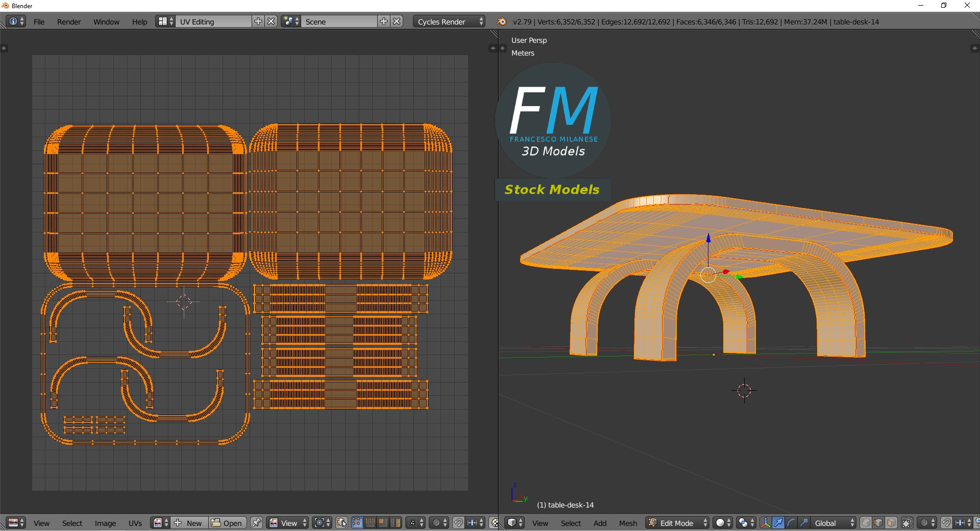
Task: Delete the Scene with the X icon
Action: [397, 21]
